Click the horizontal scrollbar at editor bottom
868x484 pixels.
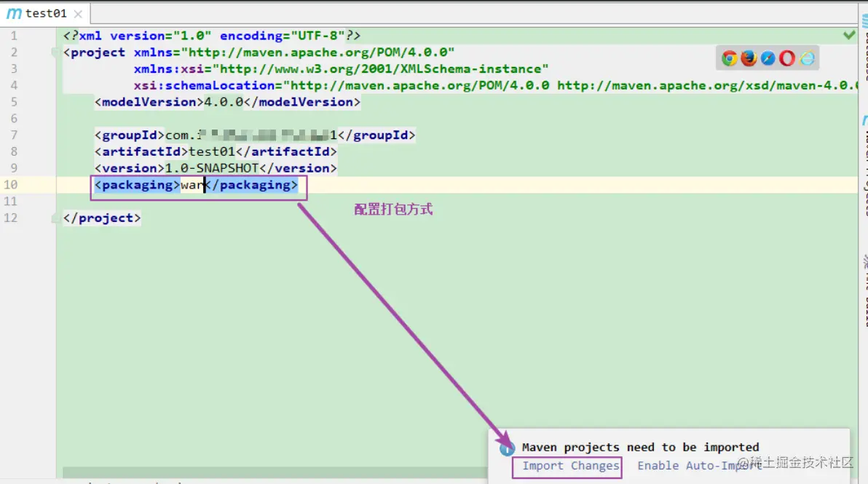click(275, 472)
